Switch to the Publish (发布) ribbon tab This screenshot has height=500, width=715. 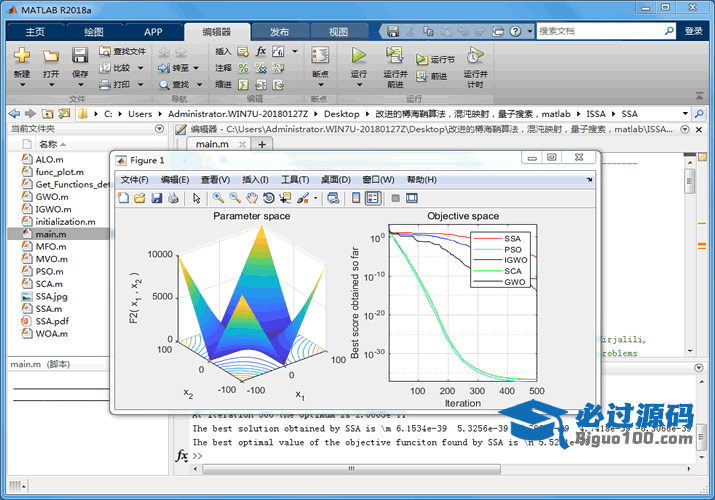click(280, 32)
